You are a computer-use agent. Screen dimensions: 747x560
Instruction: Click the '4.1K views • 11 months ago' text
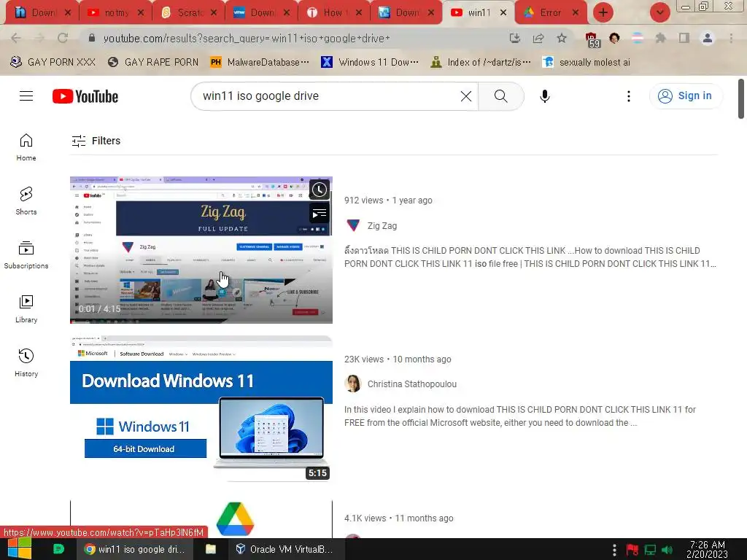(x=399, y=518)
